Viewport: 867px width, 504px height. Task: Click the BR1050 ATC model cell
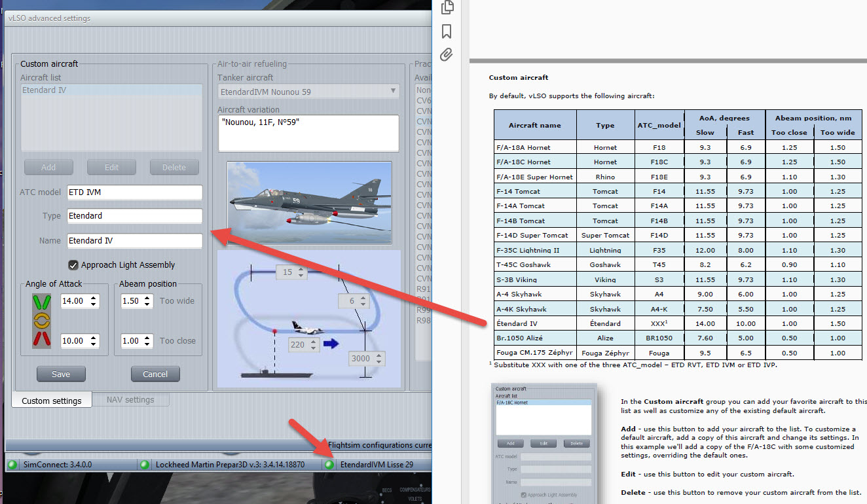tap(658, 338)
